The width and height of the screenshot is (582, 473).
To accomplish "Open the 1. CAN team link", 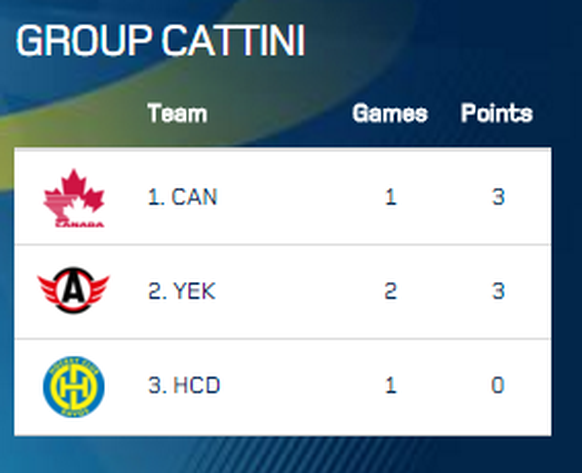I will click(183, 197).
